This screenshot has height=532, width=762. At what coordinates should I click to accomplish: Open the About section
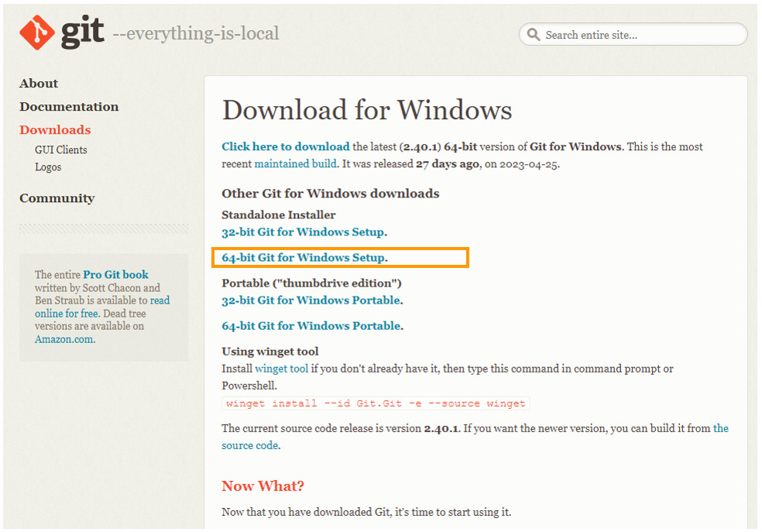click(39, 84)
